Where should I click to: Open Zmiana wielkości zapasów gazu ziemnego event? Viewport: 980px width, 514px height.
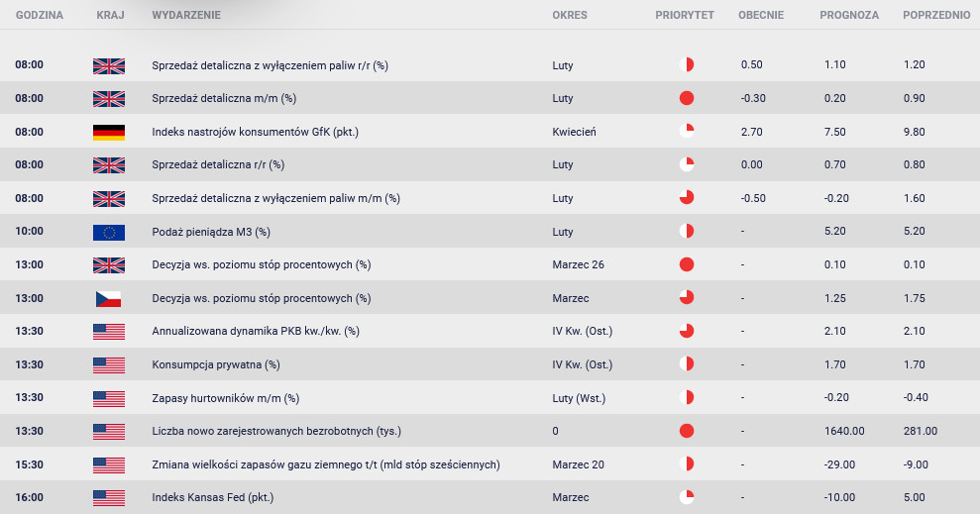[x=326, y=464]
